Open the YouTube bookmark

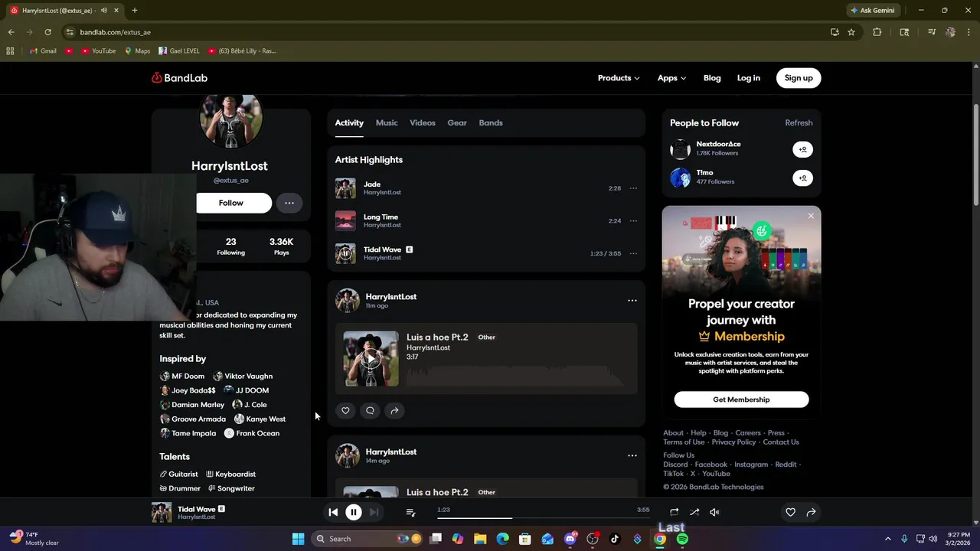click(x=98, y=51)
